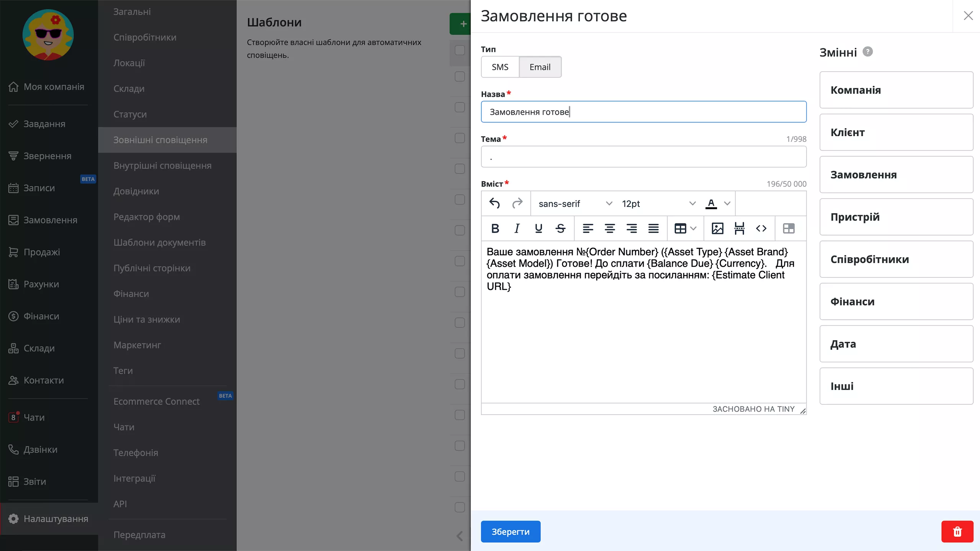This screenshot has height=551, width=980.
Task: Click the Зберегти button
Action: click(510, 531)
